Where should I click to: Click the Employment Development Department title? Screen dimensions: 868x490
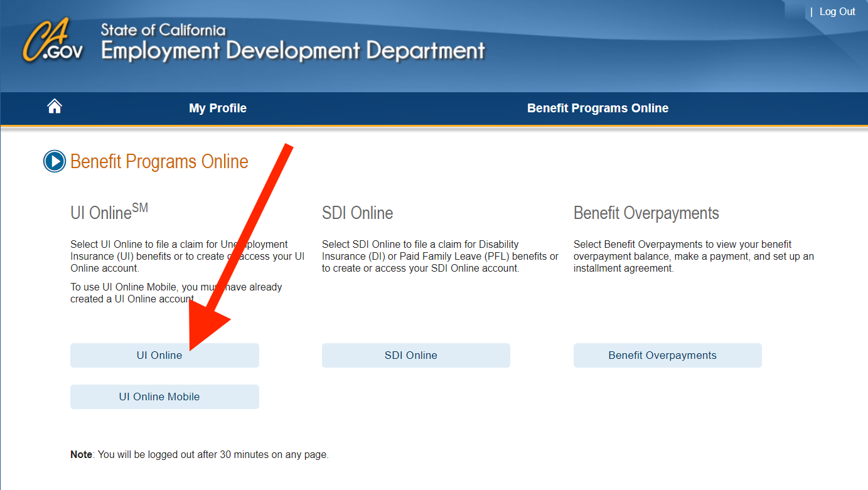(x=293, y=51)
